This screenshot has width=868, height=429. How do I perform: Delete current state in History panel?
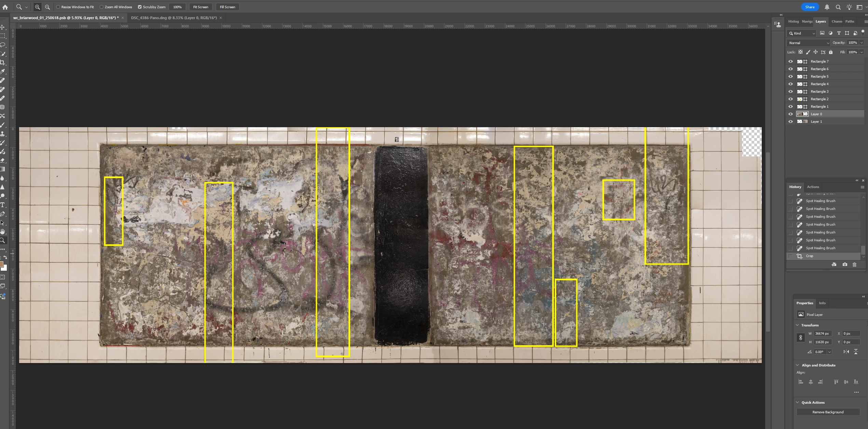click(854, 265)
